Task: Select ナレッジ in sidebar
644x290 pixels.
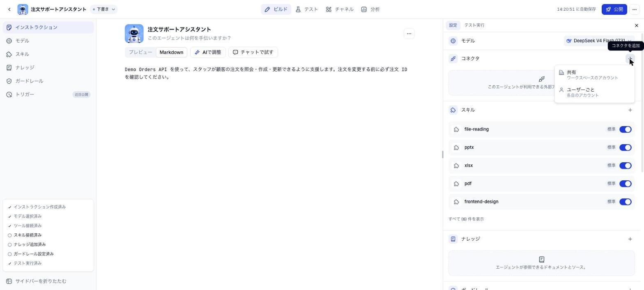Action: click(48, 67)
